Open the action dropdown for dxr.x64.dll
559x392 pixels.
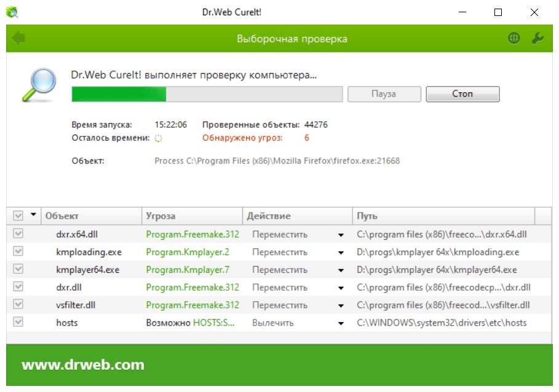[x=341, y=234]
